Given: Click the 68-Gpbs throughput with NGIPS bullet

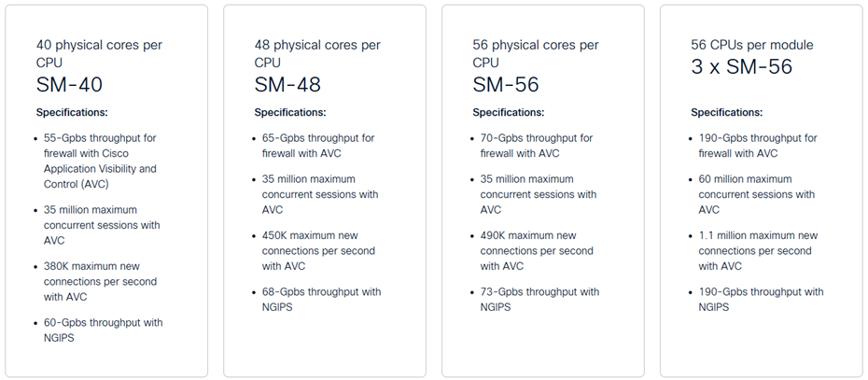Looking at the screenshot, I should (x=322, y=299).
